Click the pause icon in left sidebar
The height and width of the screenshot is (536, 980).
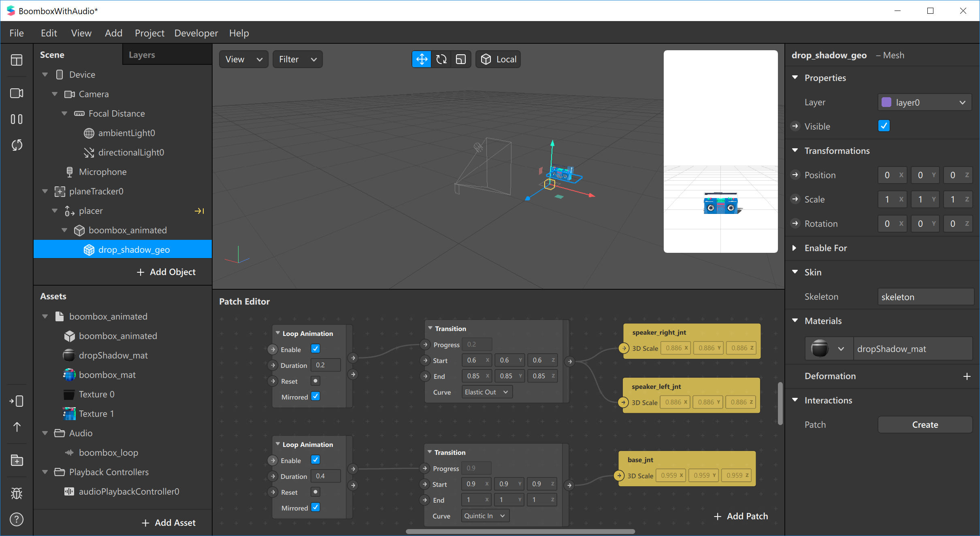(x=17, y=119)
